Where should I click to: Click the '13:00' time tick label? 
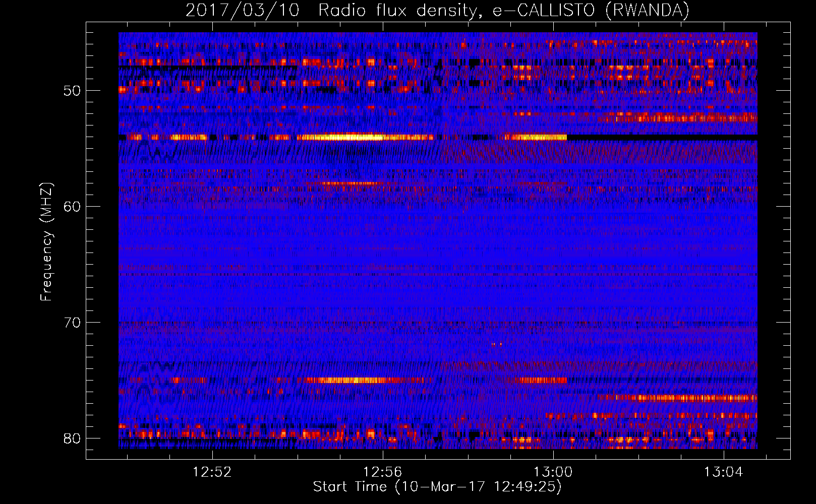point(553,472)
